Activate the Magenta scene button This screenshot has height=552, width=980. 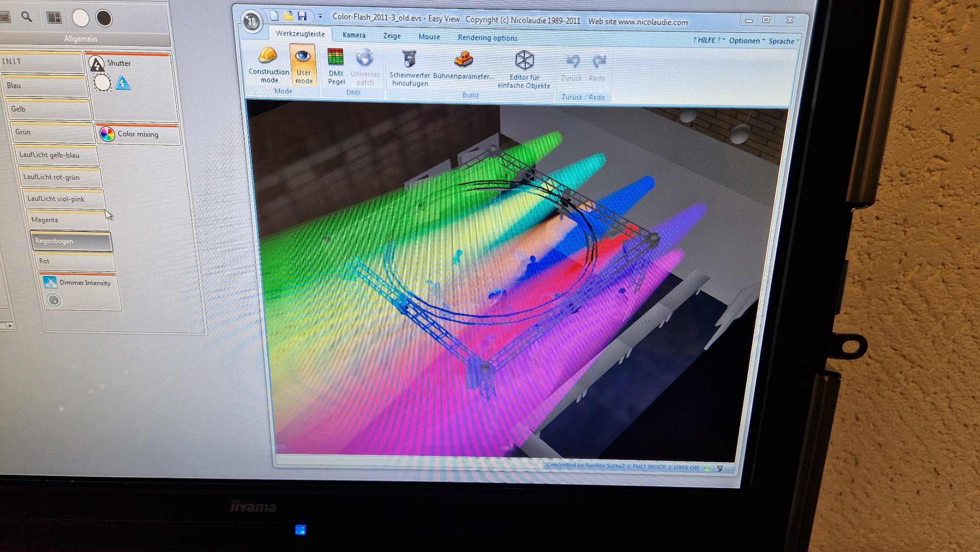66,220
